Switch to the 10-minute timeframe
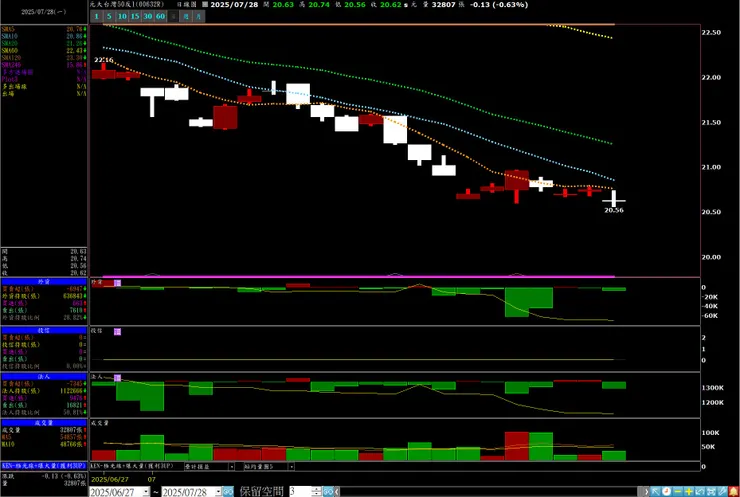The image size is (740, 497). (x=122, y=16)
